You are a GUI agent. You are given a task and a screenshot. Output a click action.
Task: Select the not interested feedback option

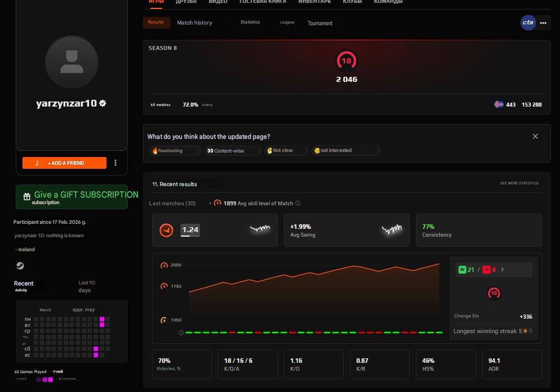[x=346, y=150]
